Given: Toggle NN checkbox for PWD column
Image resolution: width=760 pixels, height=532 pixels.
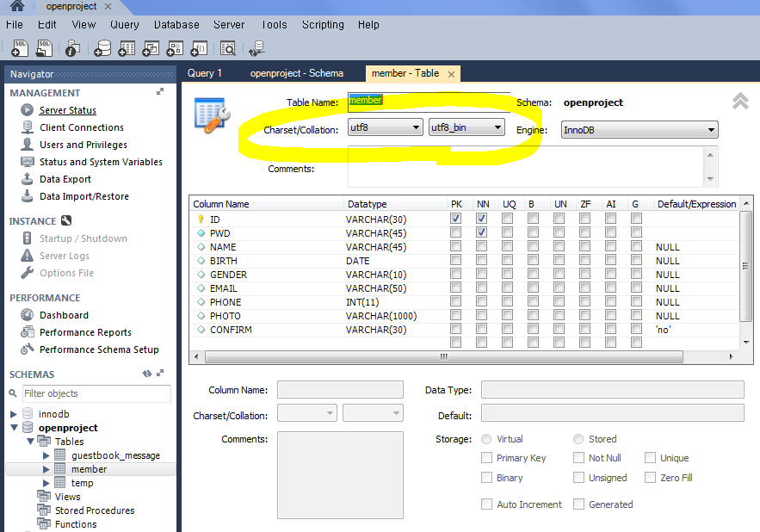Looking at the screenshot, I should (x=481, y=232).
